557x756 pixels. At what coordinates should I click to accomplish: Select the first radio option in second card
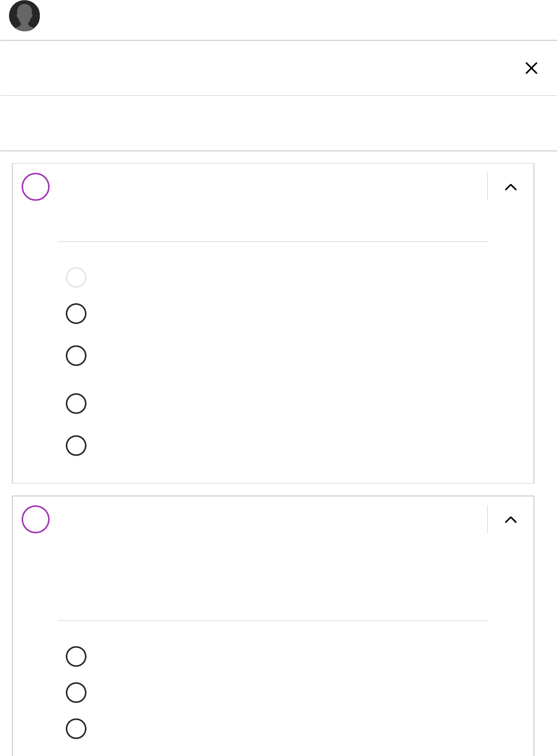point(76,657)
